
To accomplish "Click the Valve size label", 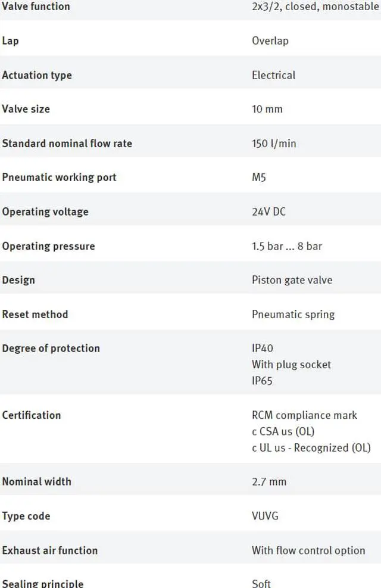I will tap(26, 109).
